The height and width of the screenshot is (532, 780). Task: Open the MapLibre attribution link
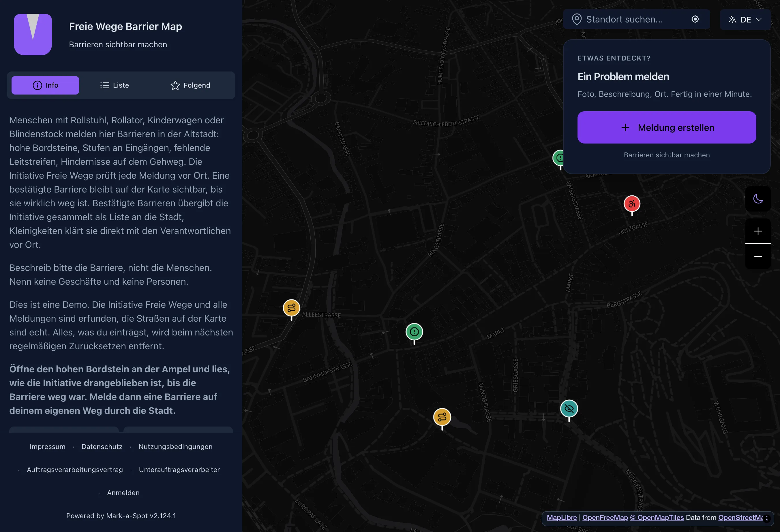pos(562,518)
